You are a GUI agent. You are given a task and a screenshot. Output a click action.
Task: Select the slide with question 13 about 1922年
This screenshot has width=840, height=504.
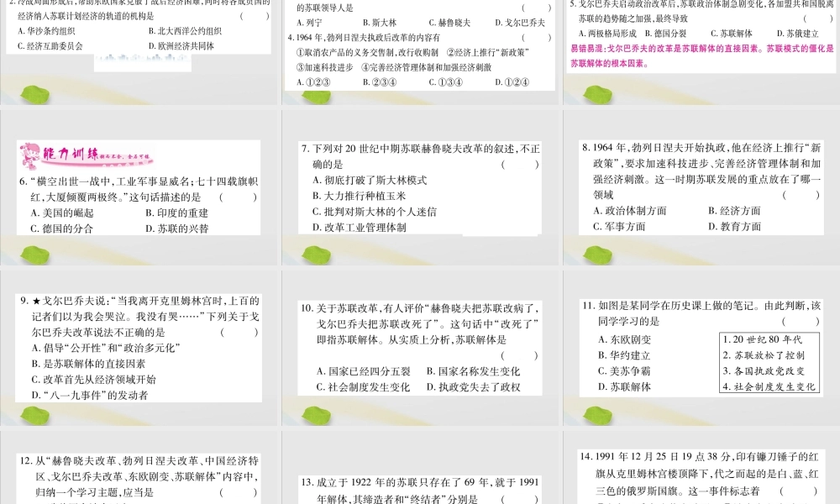tap(421, 468)
